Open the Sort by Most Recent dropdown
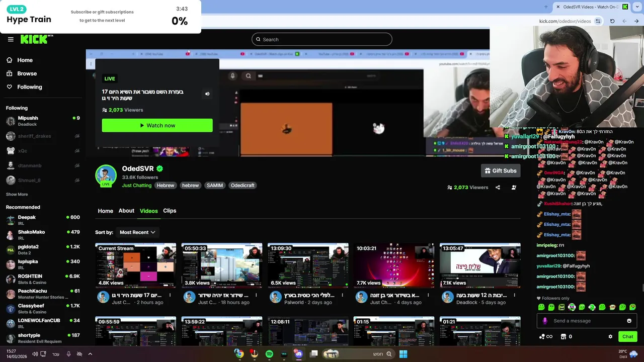644x362 pixels. [137, 232]
